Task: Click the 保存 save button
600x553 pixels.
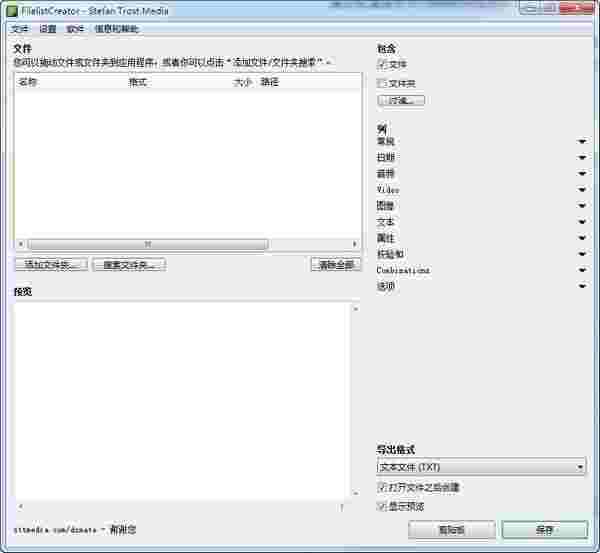Action: pyautogui.click(x=545, y=530)
